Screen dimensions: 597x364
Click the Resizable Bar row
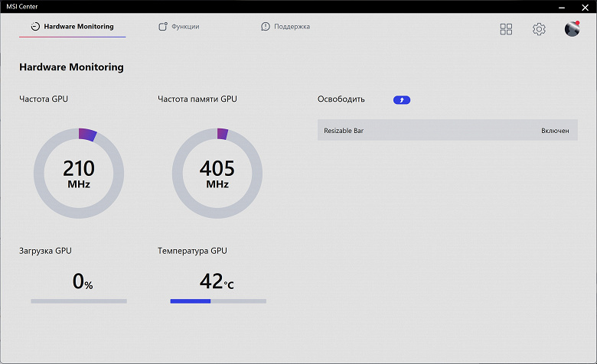447,131
